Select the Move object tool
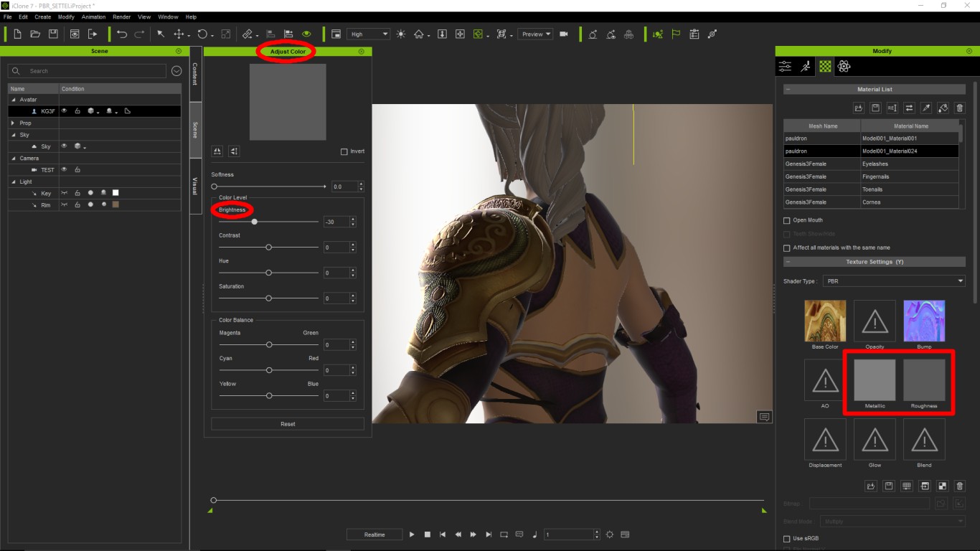This screenshot has height=551, width=980. coord(179,34)
